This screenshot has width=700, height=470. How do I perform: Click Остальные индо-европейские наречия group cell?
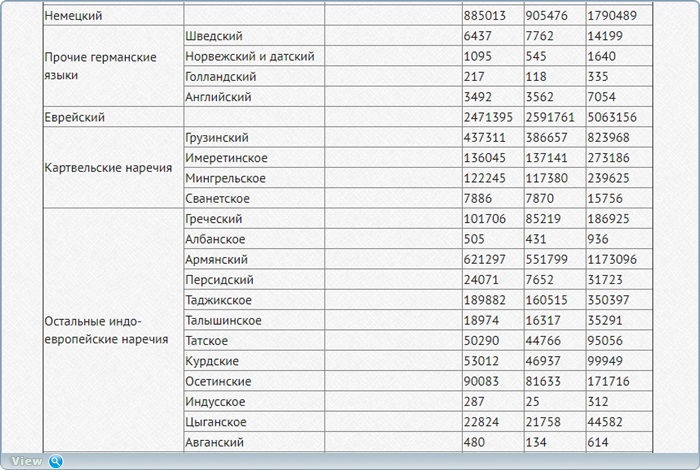click(113, 330)
